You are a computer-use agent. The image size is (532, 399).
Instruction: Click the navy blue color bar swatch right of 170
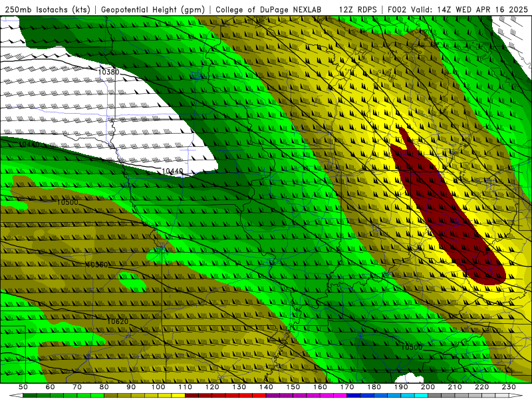click(x=354, y=396)
